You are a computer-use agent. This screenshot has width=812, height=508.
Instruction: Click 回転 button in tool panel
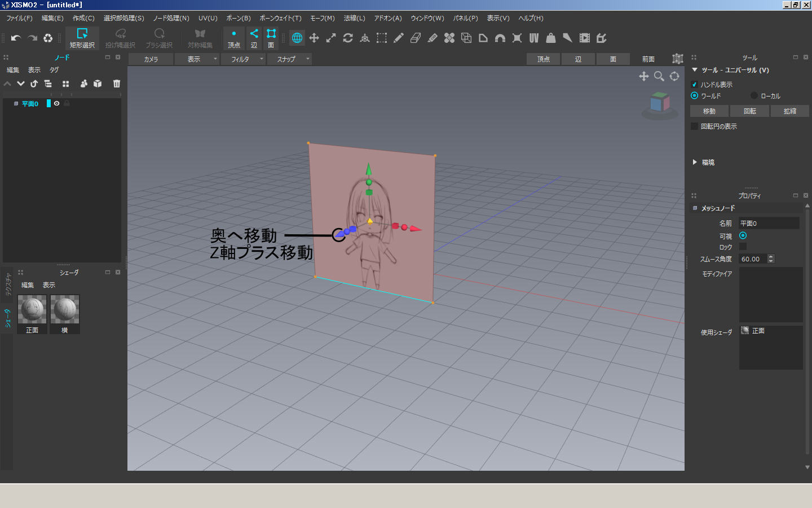tap(750, 111)
